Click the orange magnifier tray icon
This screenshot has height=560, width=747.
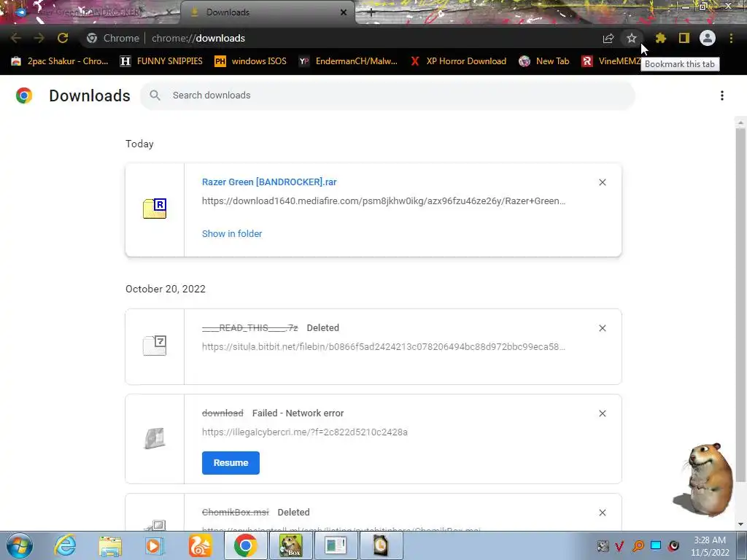tap(638, 545)
